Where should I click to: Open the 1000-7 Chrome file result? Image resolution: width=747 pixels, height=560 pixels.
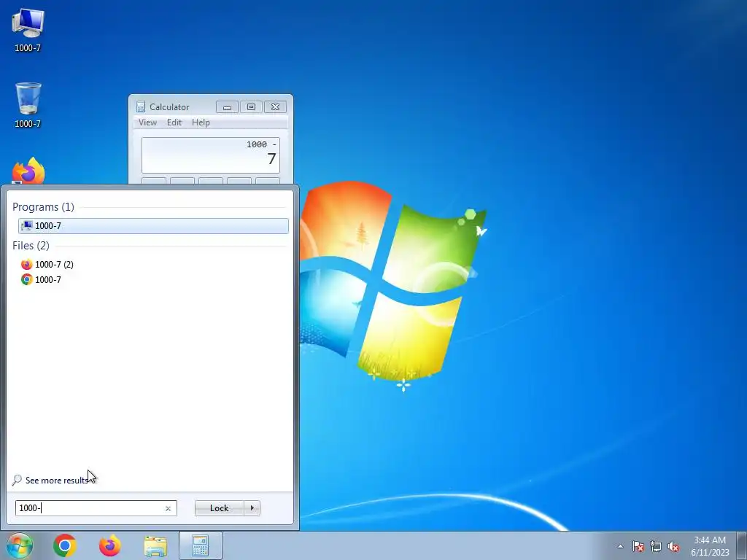pos(41,279)
